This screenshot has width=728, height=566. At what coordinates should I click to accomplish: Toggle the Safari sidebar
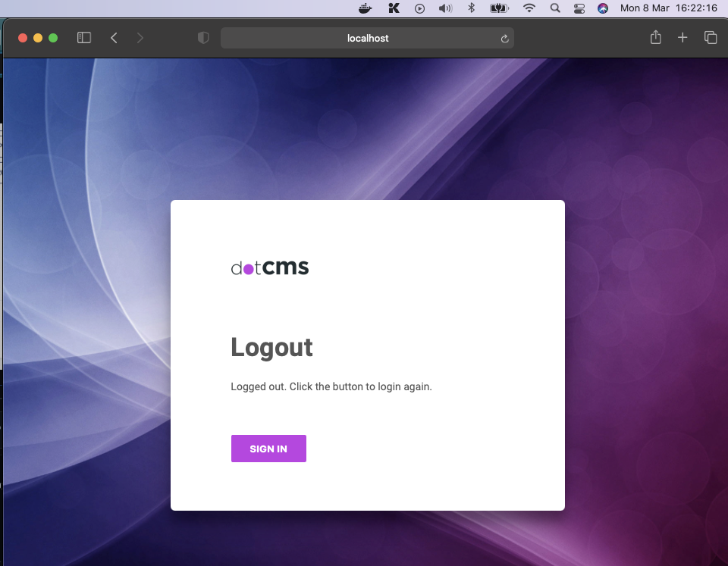(84, 38)
